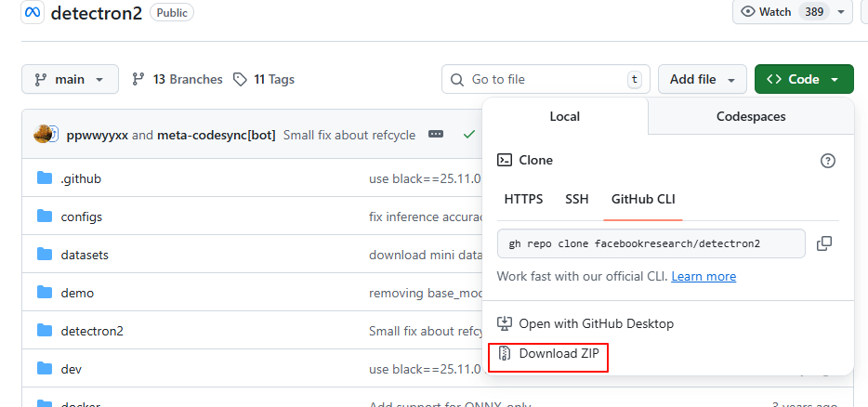Open the detectron2 folder

[92, 331]
